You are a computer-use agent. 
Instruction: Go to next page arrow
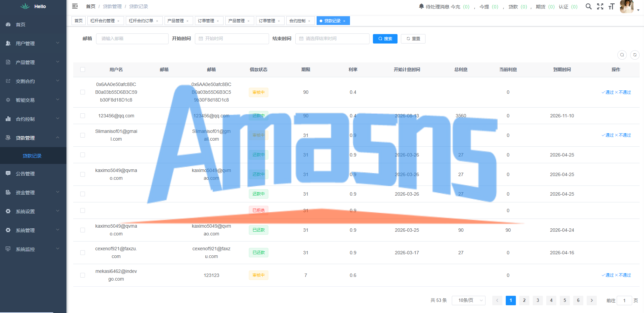point(592,300)
